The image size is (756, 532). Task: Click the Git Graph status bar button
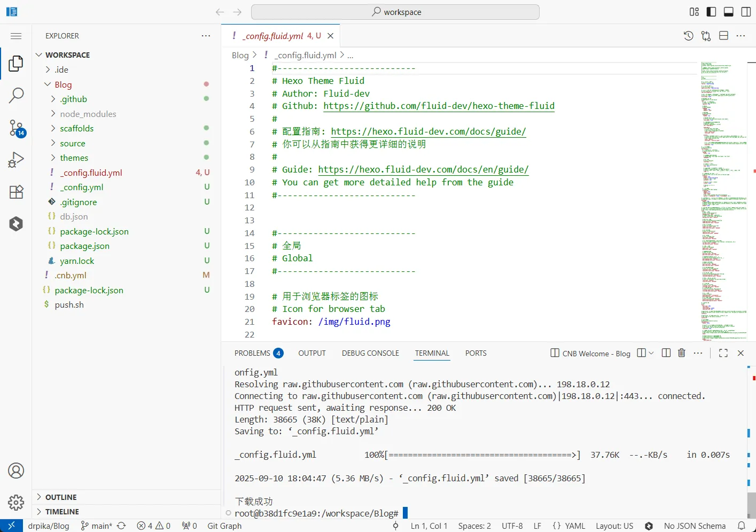tap(224, 526)
